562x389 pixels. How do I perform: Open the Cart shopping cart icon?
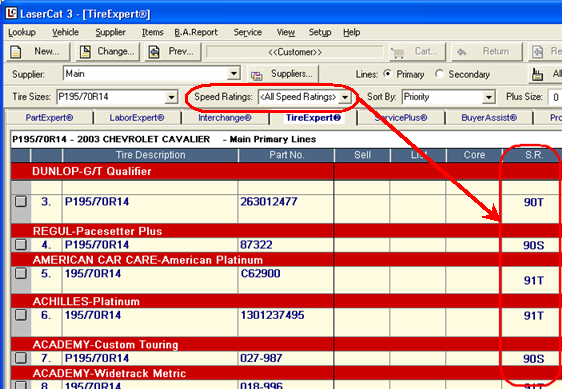pyautogui.click(x=397, y=52)
